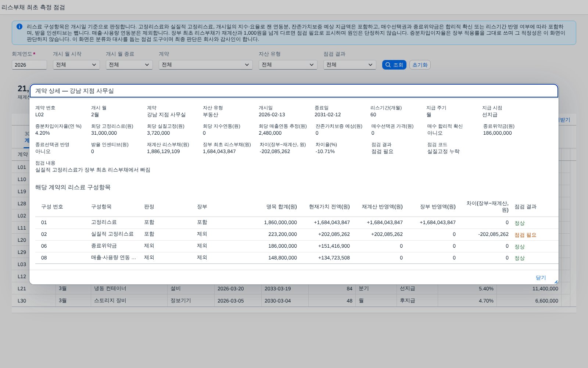Click the 점검 결과 column header in dialog
This screenshot has height=368, width=588.
[x=526, y=207]
